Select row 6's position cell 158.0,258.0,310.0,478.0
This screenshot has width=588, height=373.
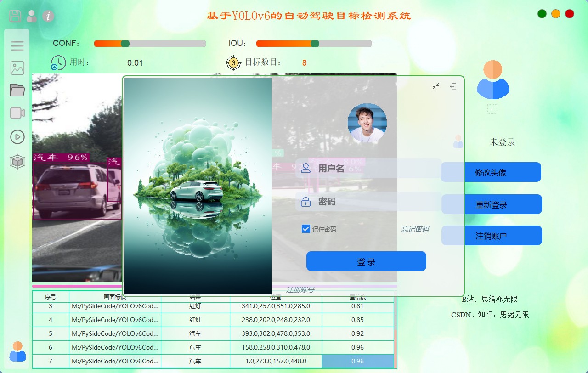coord(276,347)
